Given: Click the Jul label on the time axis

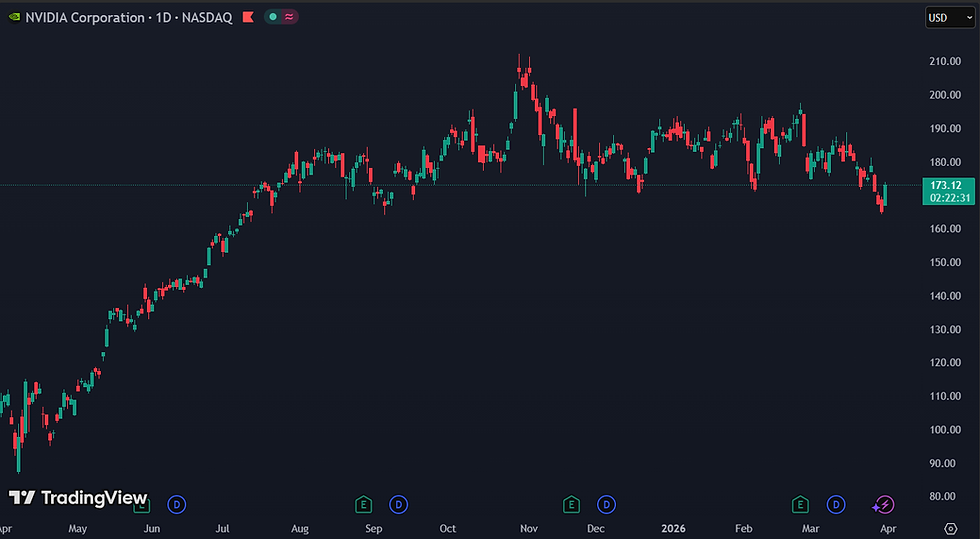Looking at the screenshot, I should click(222, 529).
